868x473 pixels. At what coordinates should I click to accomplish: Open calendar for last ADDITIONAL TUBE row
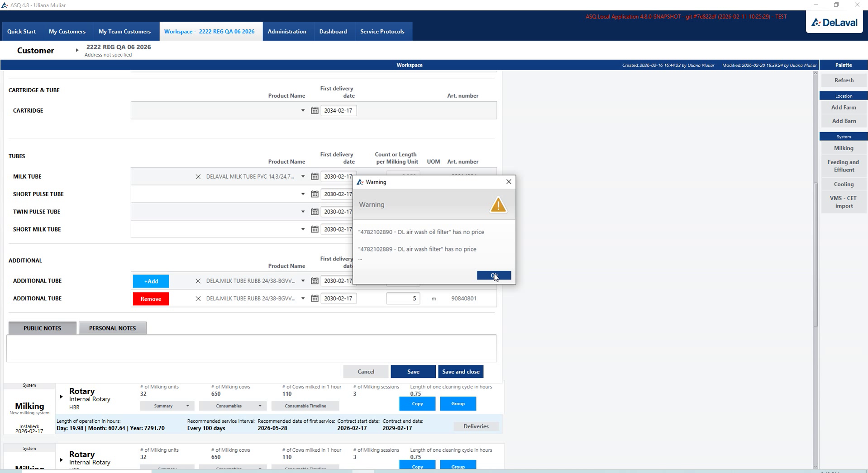point(315,298)
